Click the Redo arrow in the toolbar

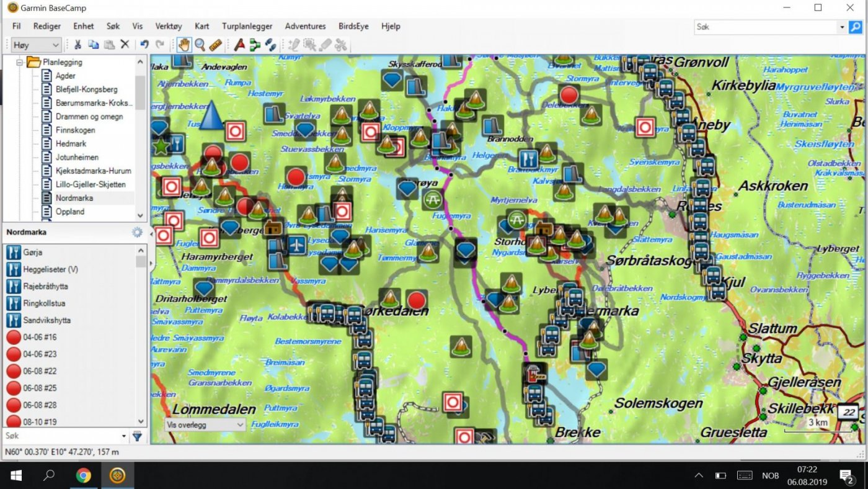160,45
